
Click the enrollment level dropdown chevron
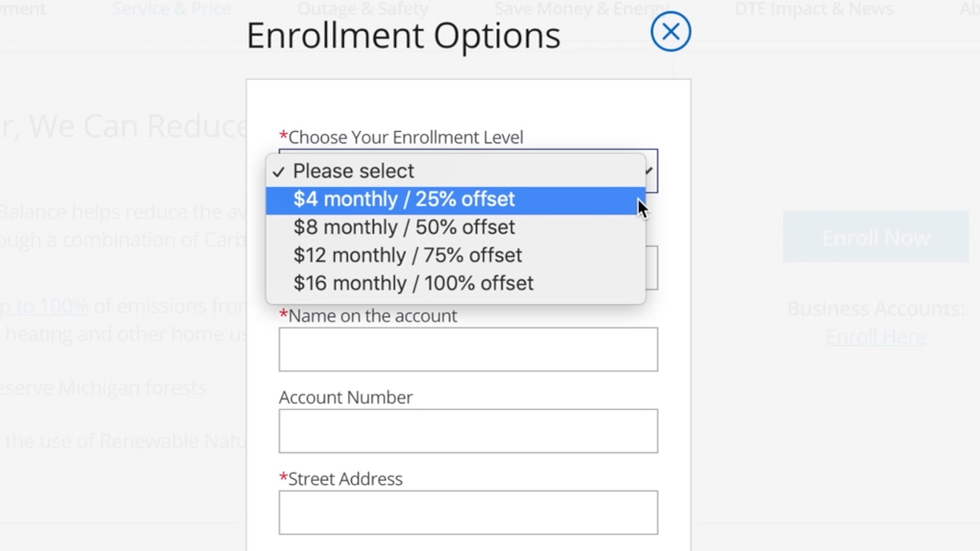pos(650,171)
